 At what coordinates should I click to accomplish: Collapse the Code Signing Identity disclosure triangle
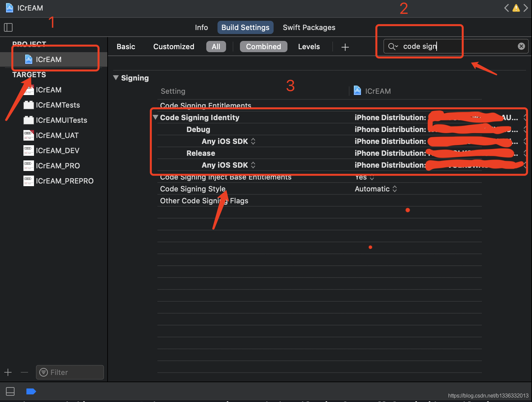[x=155, y=117]
